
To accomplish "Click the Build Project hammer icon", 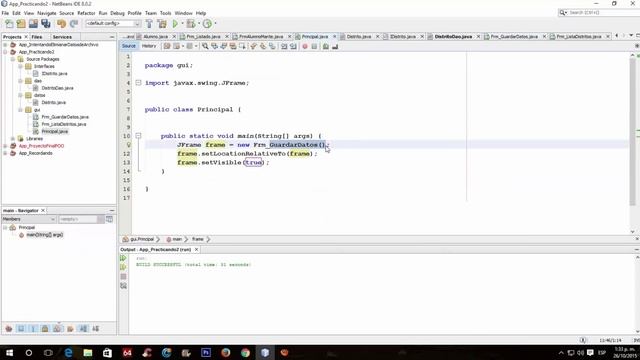I will pos(149,24).
